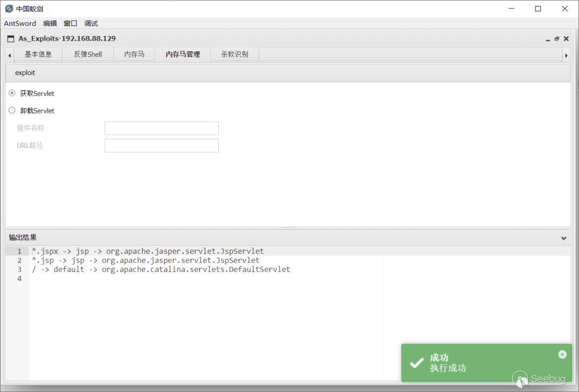Open the 编辑 menu

50,23
